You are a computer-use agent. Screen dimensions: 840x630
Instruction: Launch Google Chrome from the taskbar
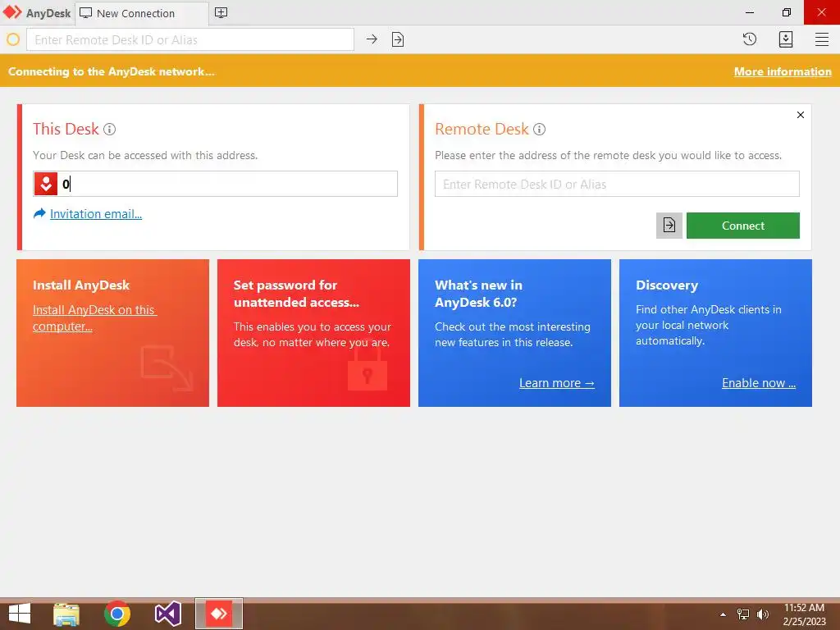click(116, 614)
